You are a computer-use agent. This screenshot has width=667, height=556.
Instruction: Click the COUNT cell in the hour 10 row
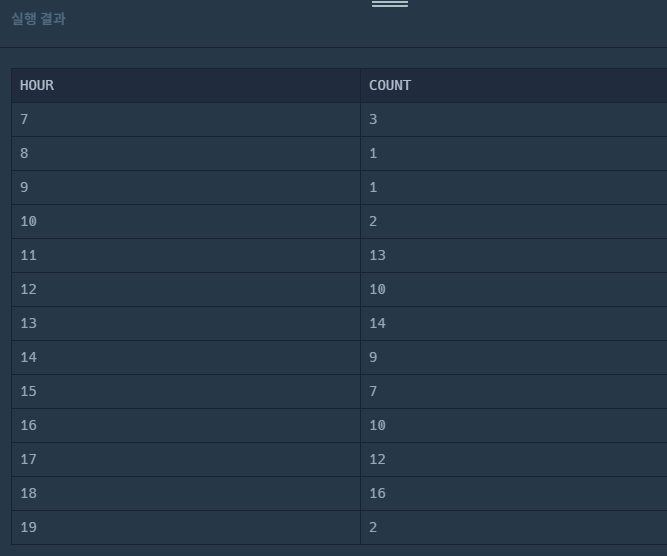point(514,222)
